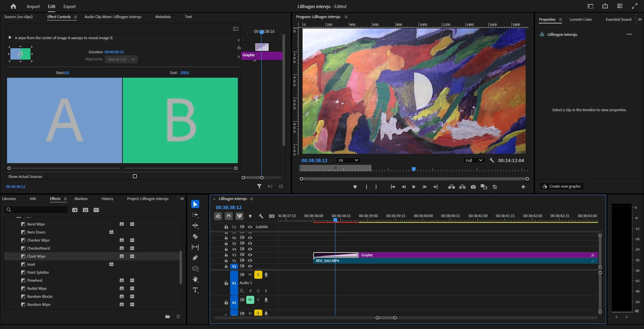Switch to the Export tab
Screen dimensions: 644x329
(x=69, y=6)
